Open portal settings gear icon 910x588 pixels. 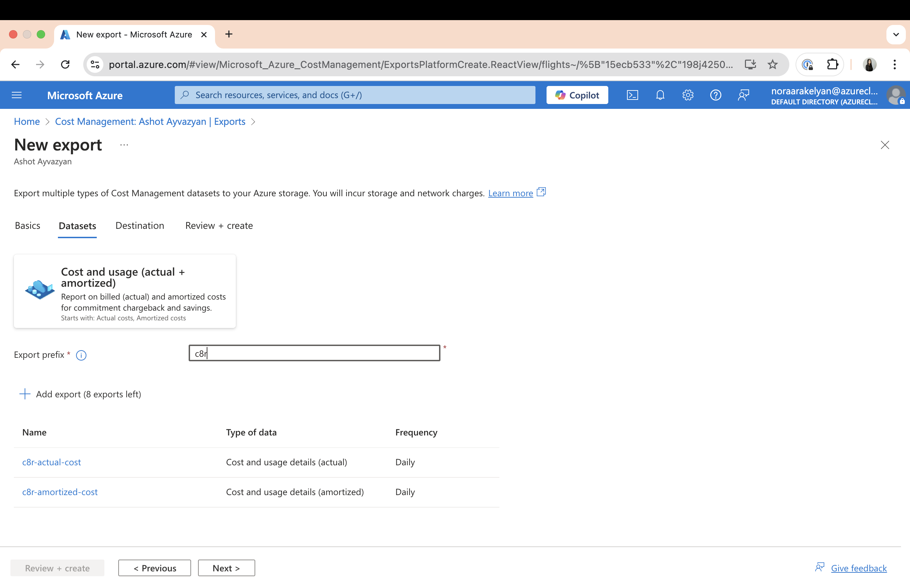click(688, 95)
